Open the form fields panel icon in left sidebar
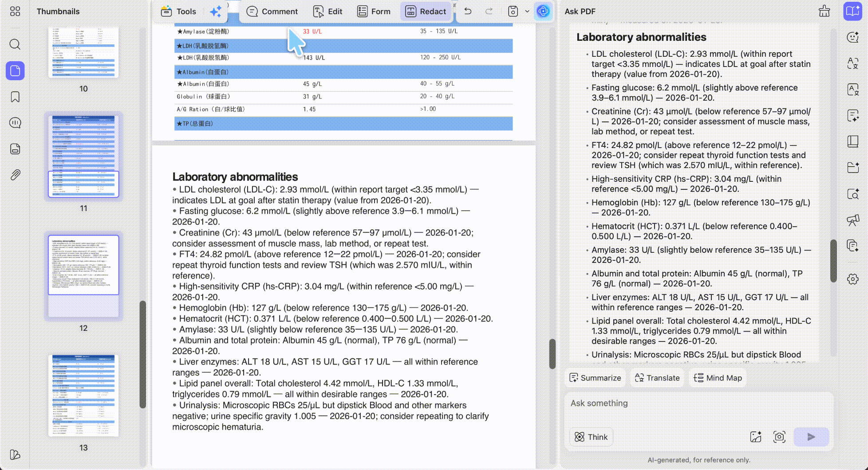Image resolution: width=868 pixels, height=470 pixels. tap(15, 149)
